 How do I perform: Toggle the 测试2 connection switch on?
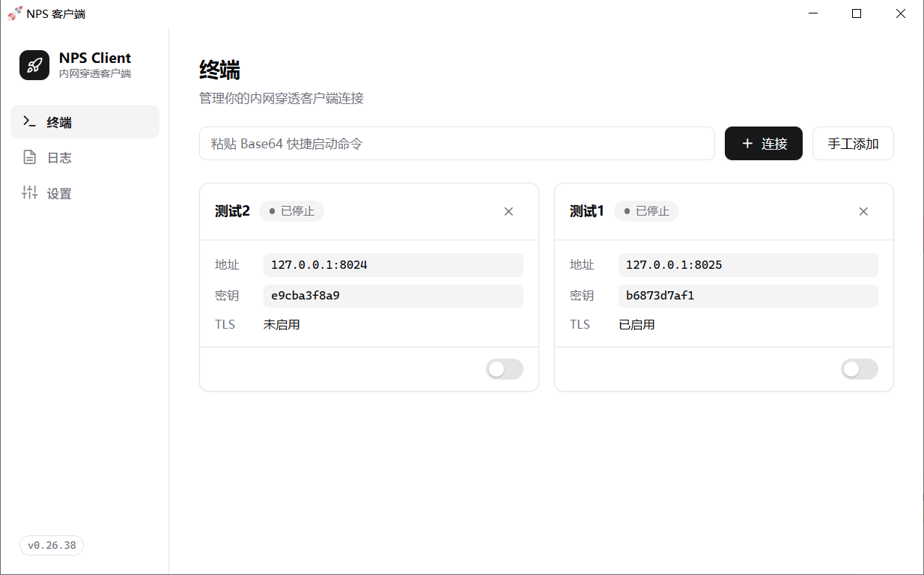(x=505, y=369)
